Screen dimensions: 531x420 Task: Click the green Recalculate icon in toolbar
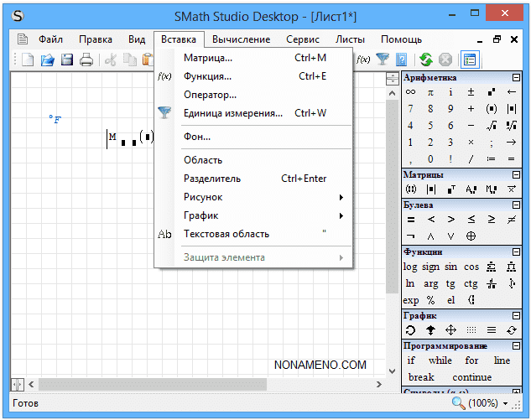[426, 60]
